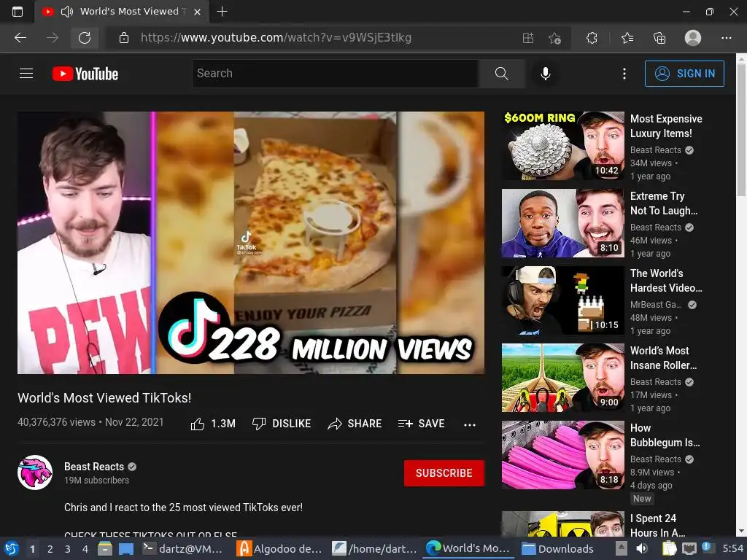Open browser Extensions menu
Screen dimensions: 747x560
592,38
